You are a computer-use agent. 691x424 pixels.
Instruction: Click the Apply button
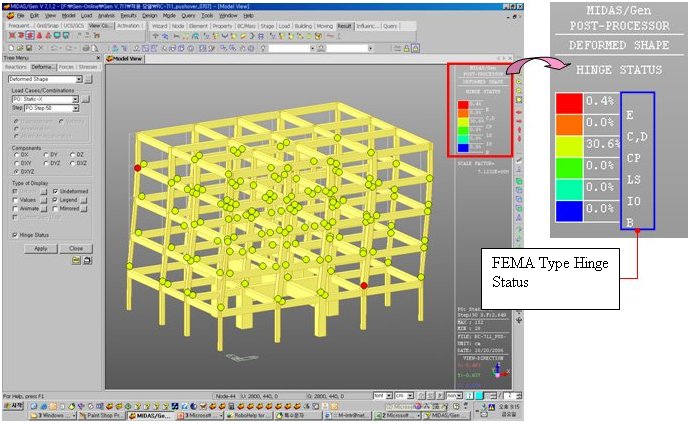click(x=41, y=248)
